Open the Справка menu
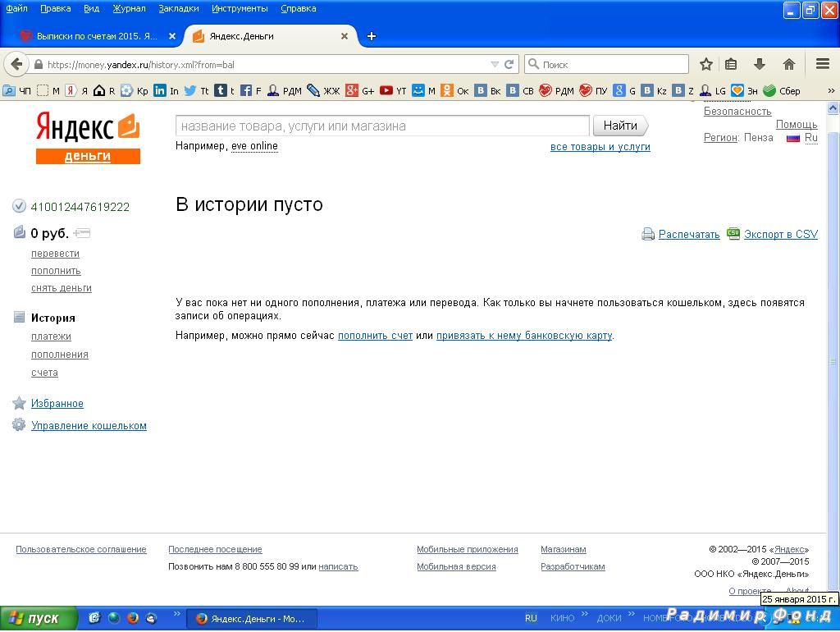The image size is (840, 632). click(x=299, y=8)
